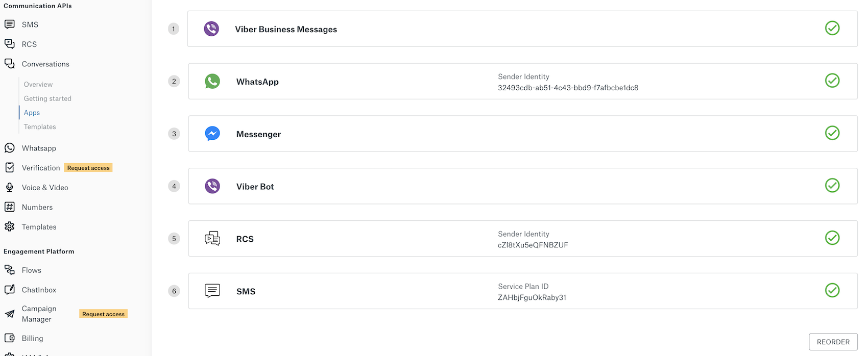Click Request access badge next to Verification
The image size is (868, 356).
[x=88, y=168]
